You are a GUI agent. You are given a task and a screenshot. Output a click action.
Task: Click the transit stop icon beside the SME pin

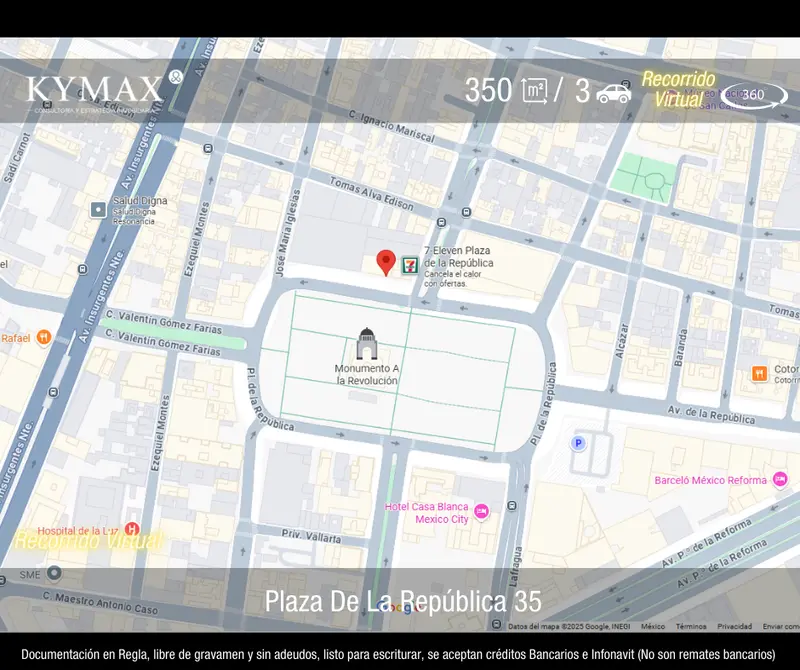point(3,580)
